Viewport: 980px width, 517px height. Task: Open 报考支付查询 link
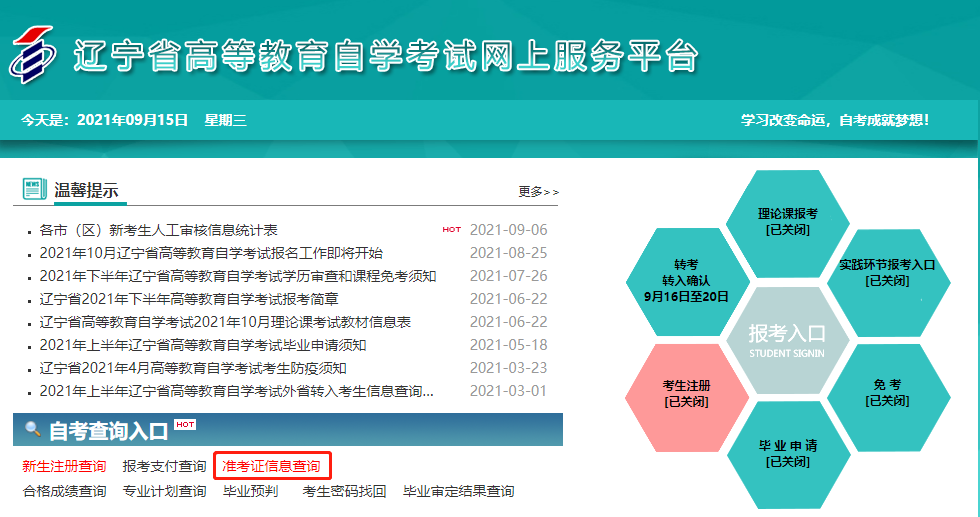coord(164,466)
